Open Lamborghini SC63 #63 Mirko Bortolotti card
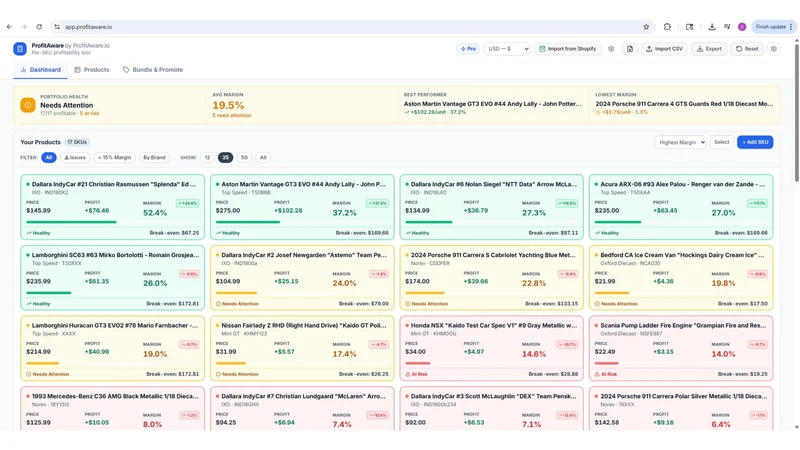Screen dimensions: 800x450 pyautogui.click(x=113, y=278)
